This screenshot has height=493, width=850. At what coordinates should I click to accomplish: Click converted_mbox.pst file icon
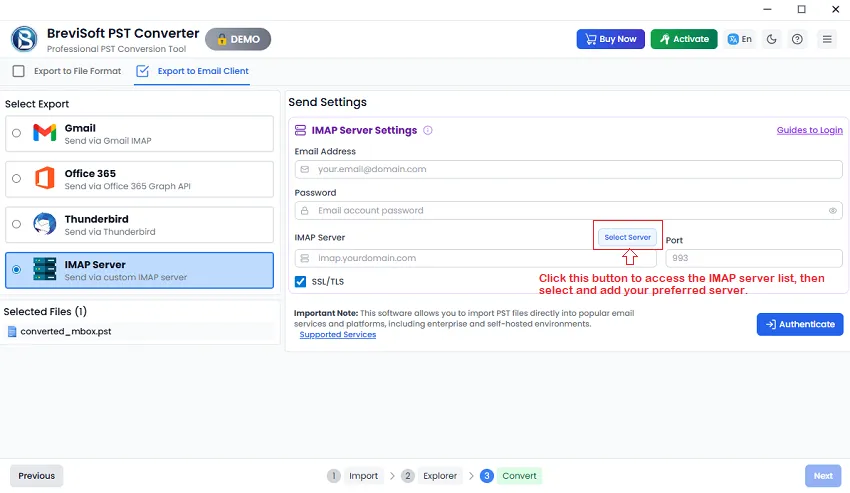(12, 331)
